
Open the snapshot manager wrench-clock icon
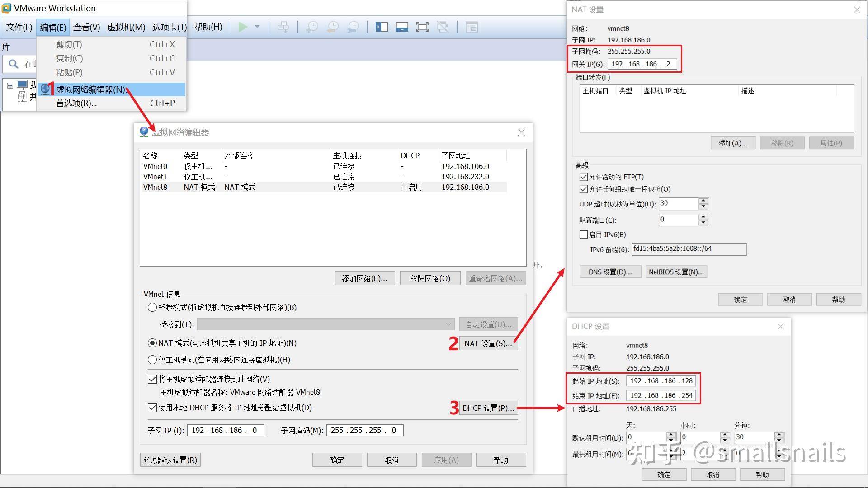point(353,27)
